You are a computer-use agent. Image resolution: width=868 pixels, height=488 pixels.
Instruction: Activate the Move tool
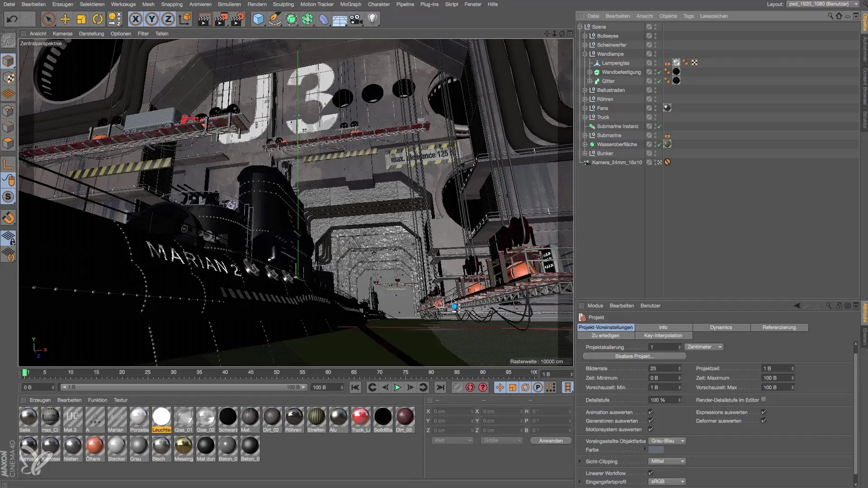click(x=65, y=19)
